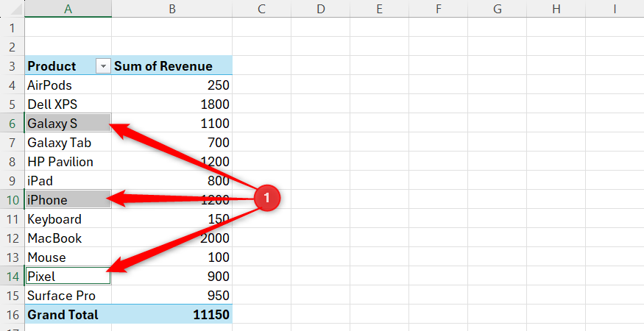Select row 2 header
The width and height of the screenshot is (644, 331).
tap(12, 47)
